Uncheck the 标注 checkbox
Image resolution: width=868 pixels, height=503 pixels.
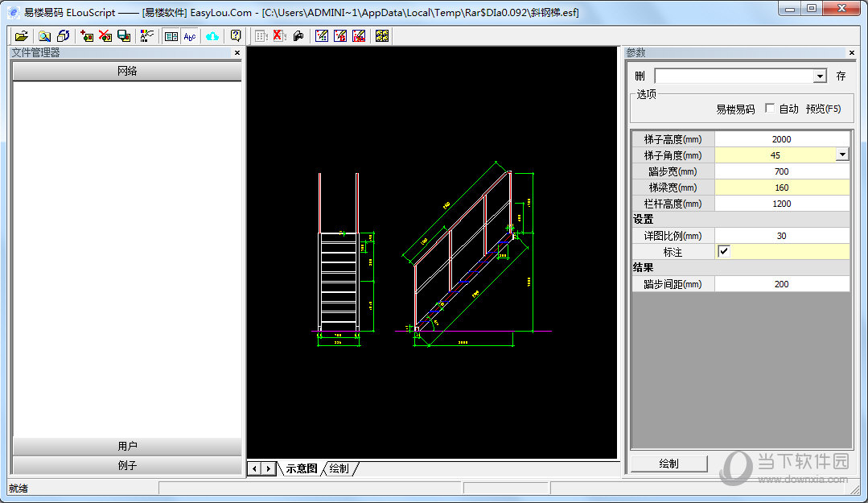723,251
